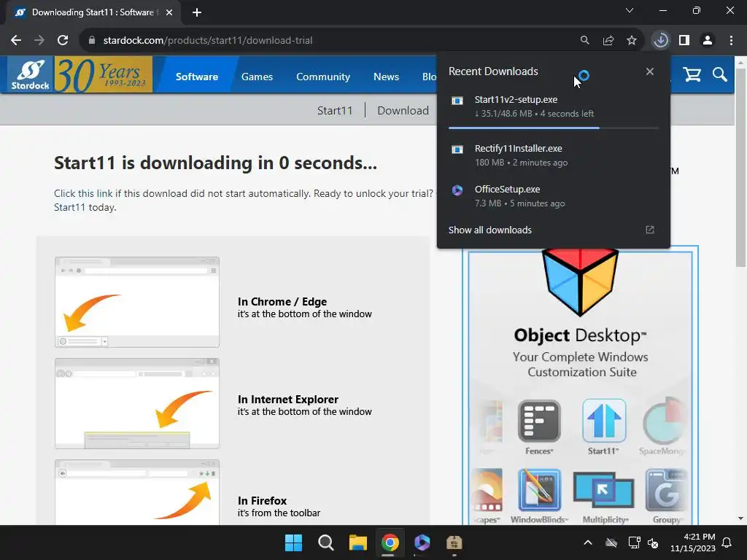Screen dimensions: 747x560
Task: Click the Stardock site search icon
Action: coord(720,74)
